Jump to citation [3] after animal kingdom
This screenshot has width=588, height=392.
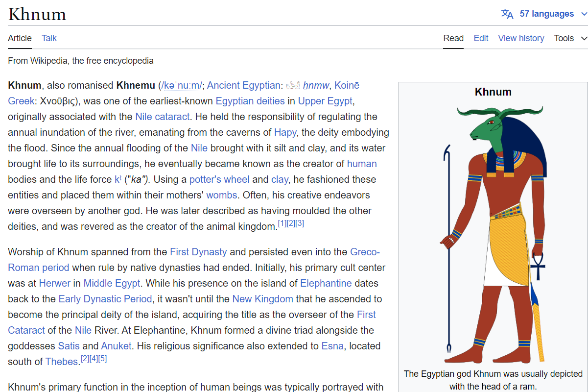(300, 223)
